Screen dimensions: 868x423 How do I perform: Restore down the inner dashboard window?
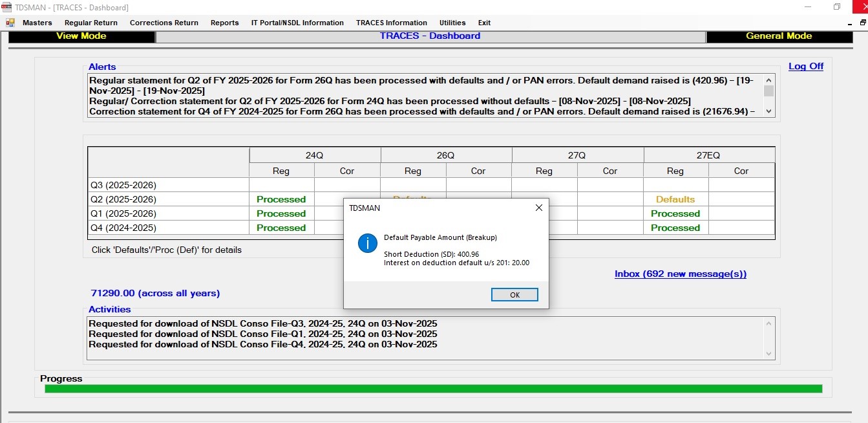(862, 23)
